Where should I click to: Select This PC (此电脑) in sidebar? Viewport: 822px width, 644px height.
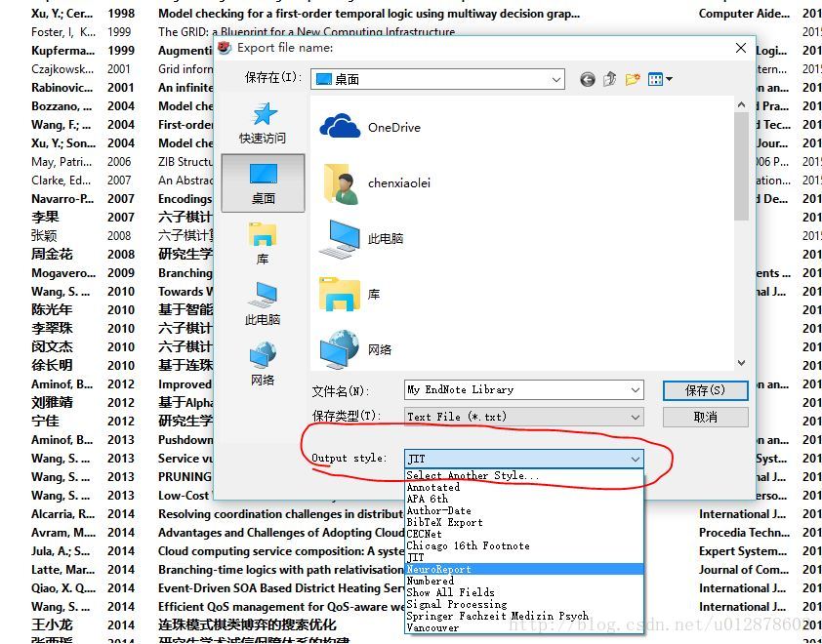(263, 303)
